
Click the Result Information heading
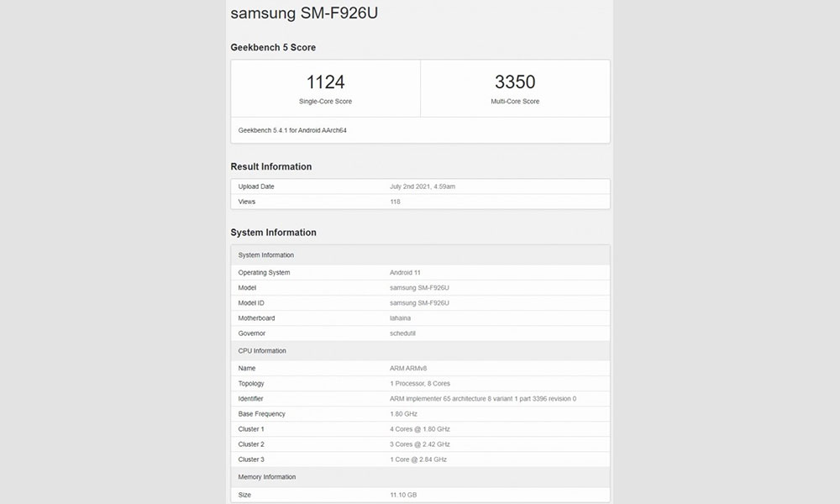point(270,166)
